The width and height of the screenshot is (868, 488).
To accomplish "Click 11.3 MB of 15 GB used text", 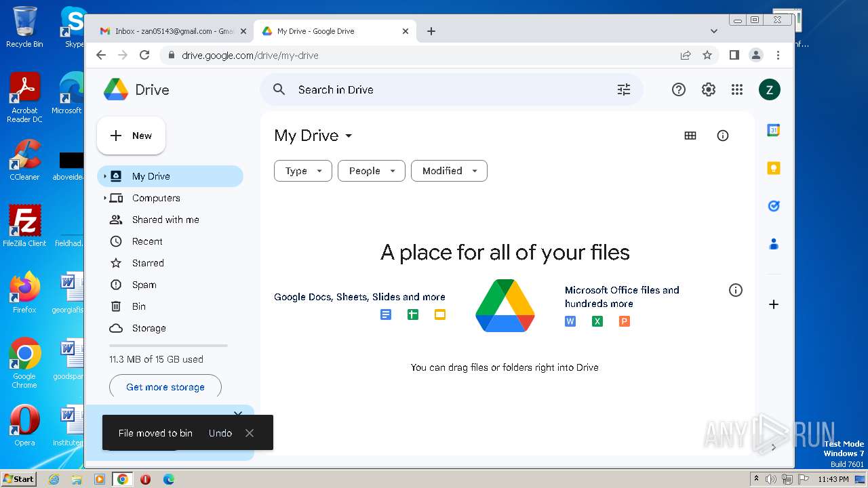I will click(x=156, y=359).
